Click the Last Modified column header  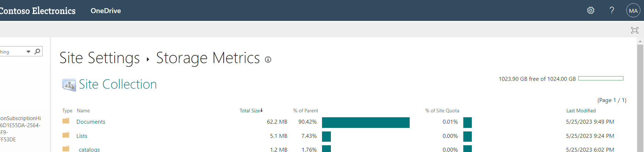[x=581, y=111]
